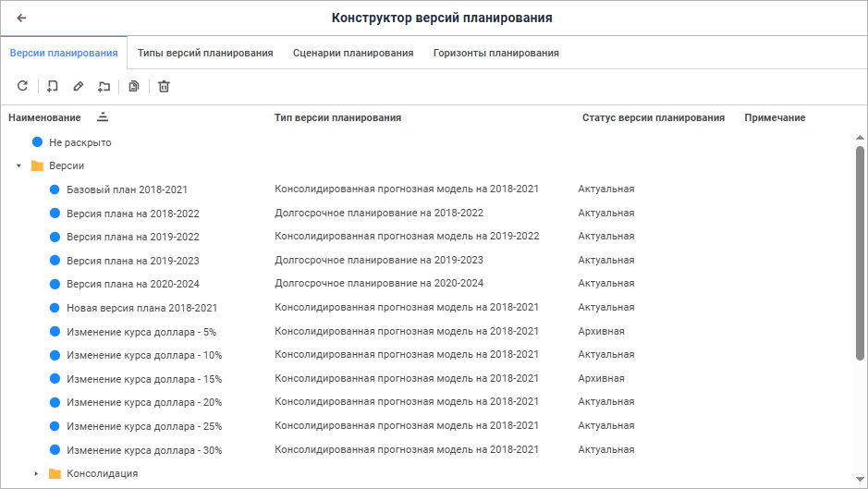Click the copy version icon

(x=134, y=86)
